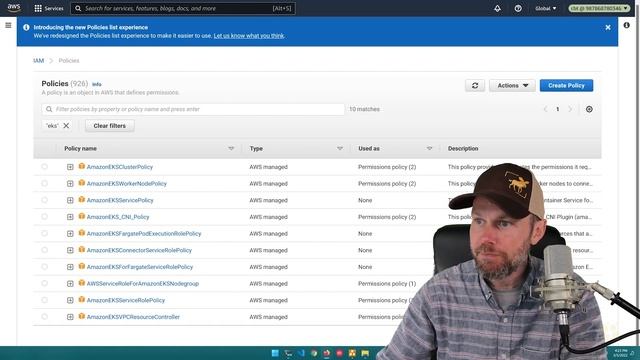Expand the AmazonEKSWorkerNodePolicy row details
Image resolution: width=640 pixels, height=360 pixels.
[x=70, y=184]
